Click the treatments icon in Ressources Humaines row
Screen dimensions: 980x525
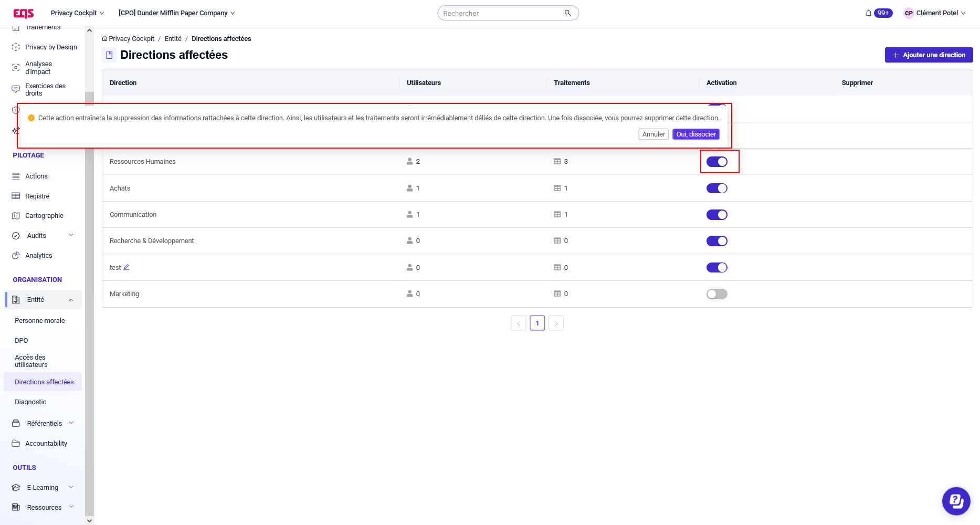[557, 162]
